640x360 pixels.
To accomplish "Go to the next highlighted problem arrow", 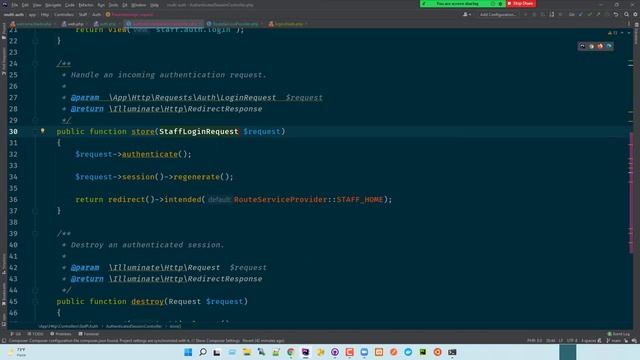I will 629,33.
